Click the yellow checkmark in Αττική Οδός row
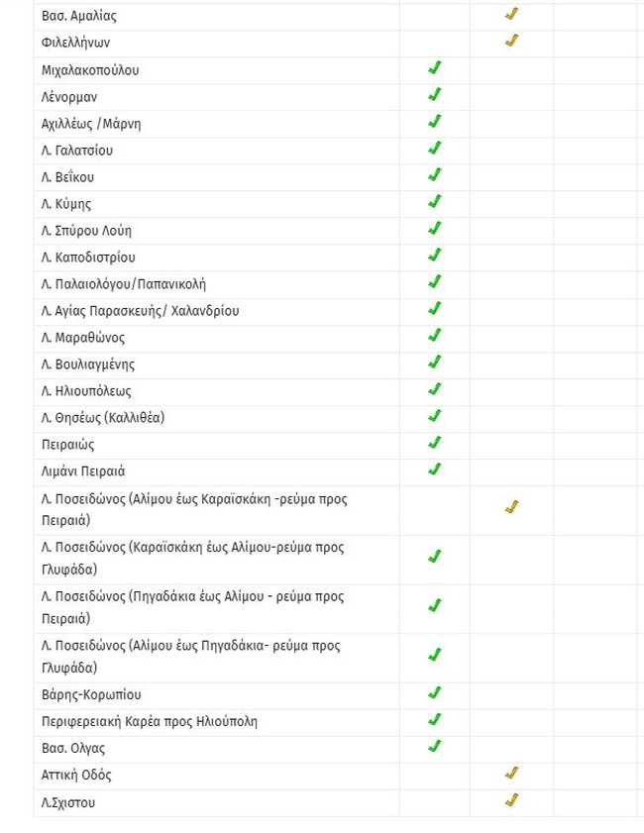 point(511,773)
